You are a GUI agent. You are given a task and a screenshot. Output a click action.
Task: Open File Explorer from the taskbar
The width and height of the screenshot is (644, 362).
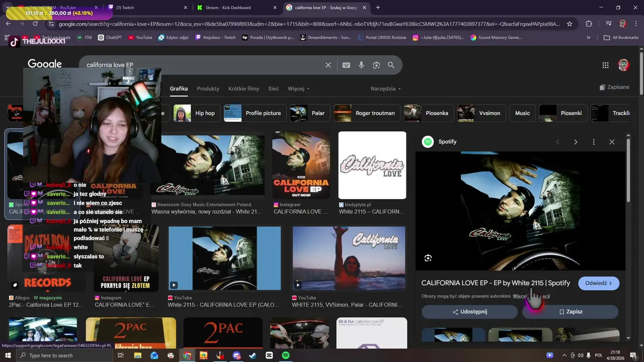tap(137, 355)
